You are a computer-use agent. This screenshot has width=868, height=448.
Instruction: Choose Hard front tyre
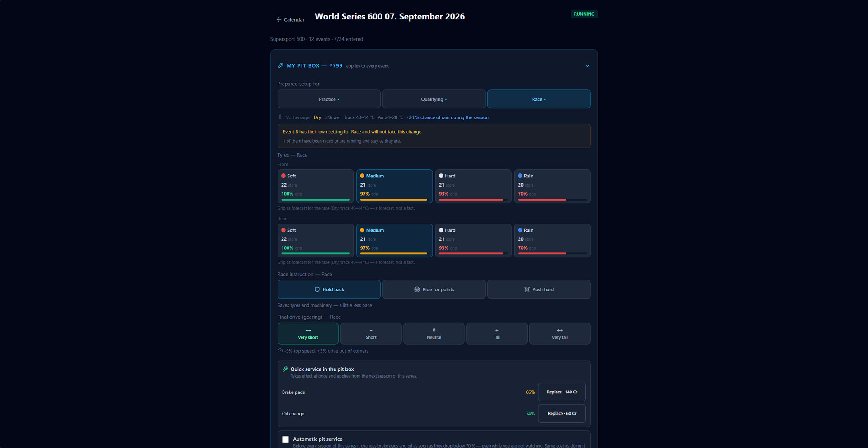tap(473, 186)
